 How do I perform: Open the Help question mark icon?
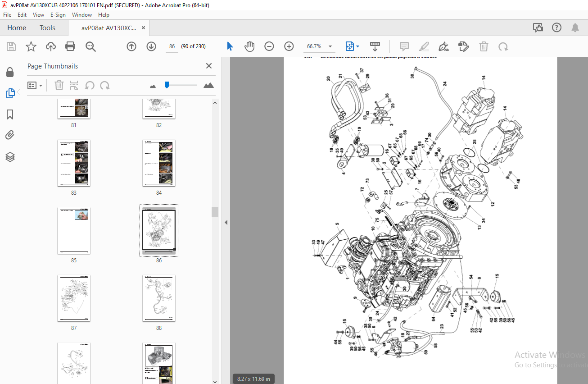tap(557, 28)
